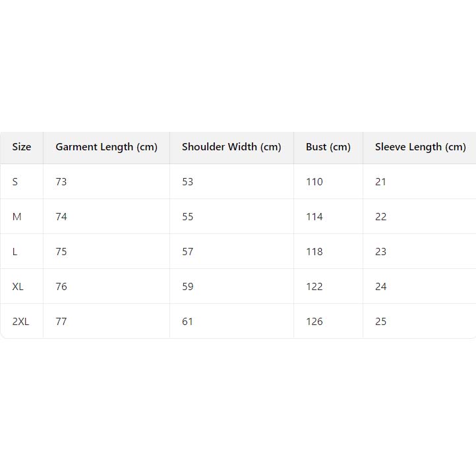Click the 2XL size row label

(x=21, y=322)
